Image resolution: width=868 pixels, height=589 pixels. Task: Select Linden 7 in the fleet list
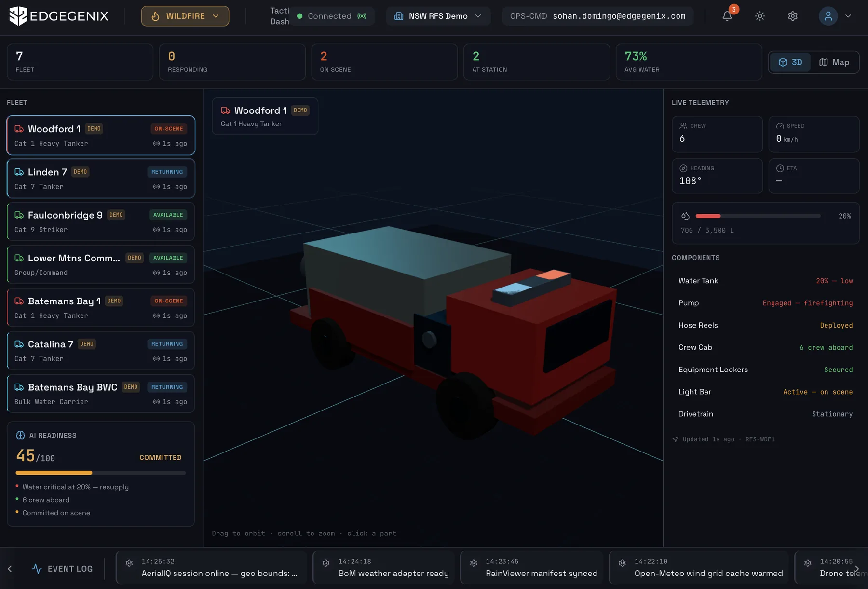point(101,178)
